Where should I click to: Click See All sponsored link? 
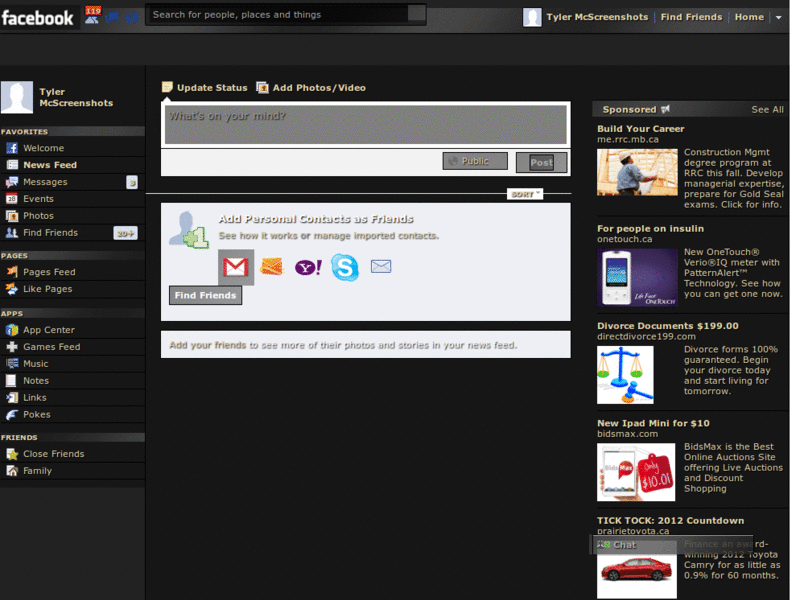point(767,110)
